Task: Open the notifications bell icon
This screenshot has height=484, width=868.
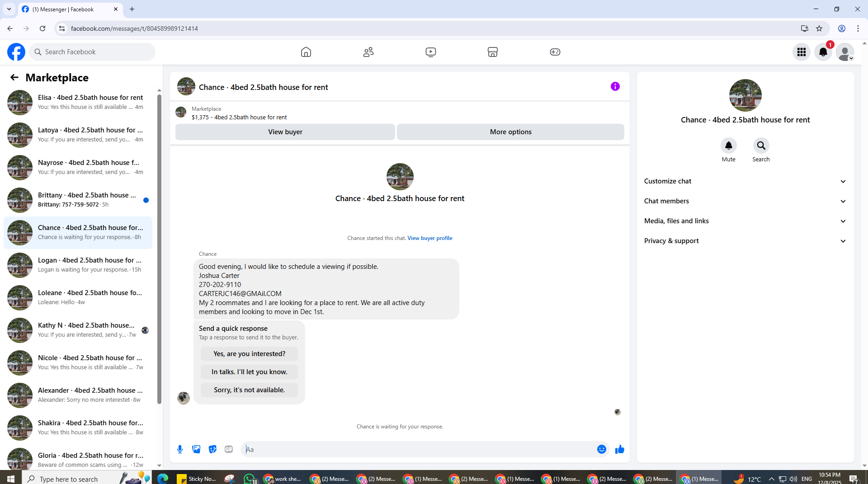Action: click(823, 52)
